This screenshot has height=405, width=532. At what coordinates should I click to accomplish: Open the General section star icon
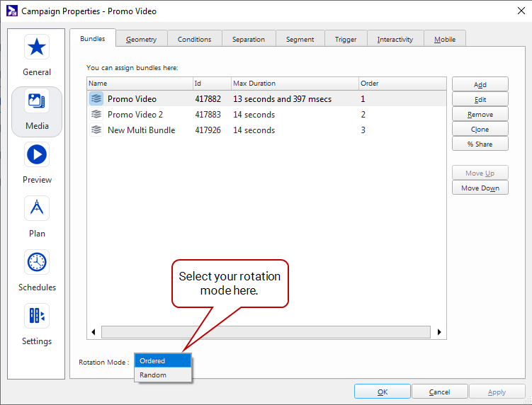click(37, 47)
